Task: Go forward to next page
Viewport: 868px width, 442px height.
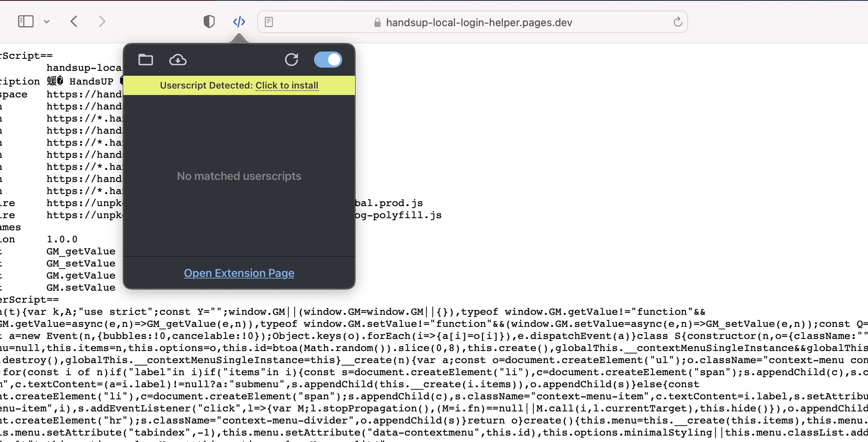Action: [x=102, y=21]
